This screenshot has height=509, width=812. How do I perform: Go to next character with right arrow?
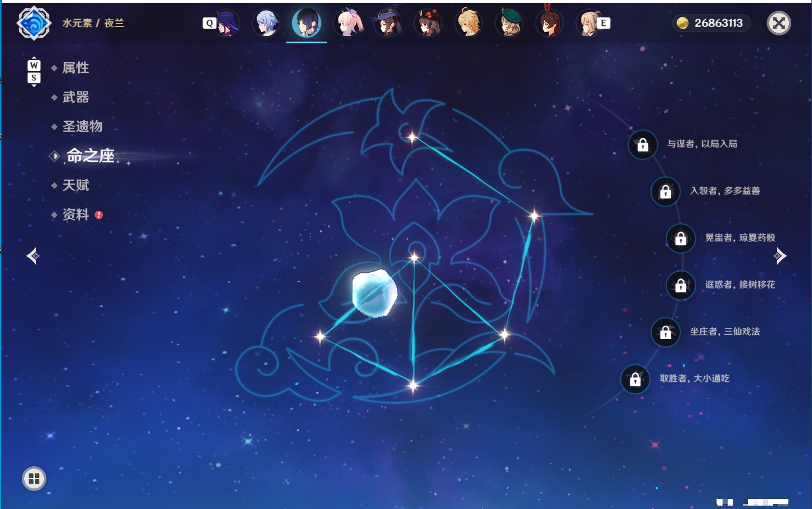[x=780, y=256]
